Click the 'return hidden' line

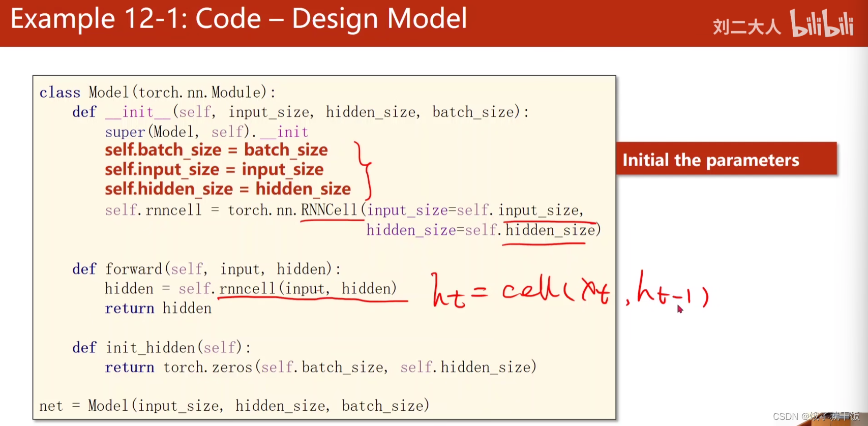tap(158, 309)
